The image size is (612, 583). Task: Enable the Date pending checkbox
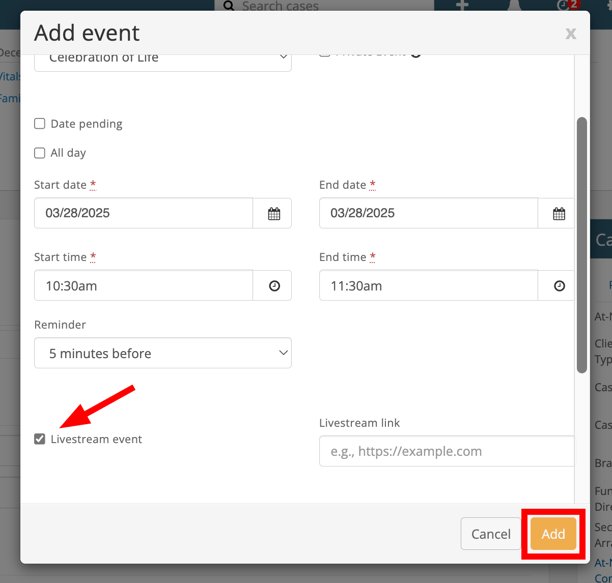39,124
